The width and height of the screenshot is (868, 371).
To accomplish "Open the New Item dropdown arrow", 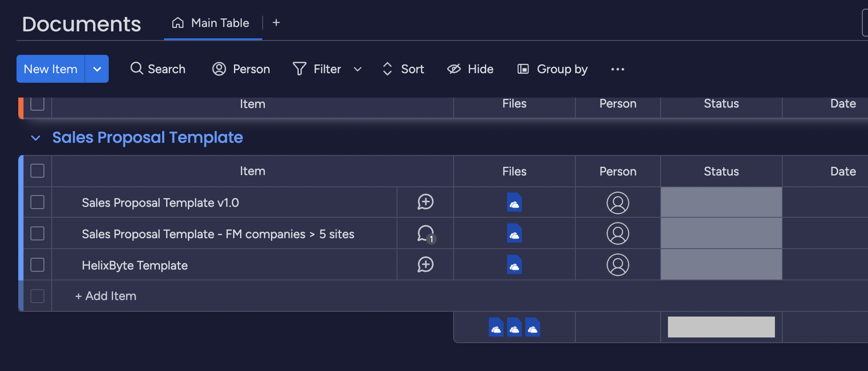I will coord(97,69).
